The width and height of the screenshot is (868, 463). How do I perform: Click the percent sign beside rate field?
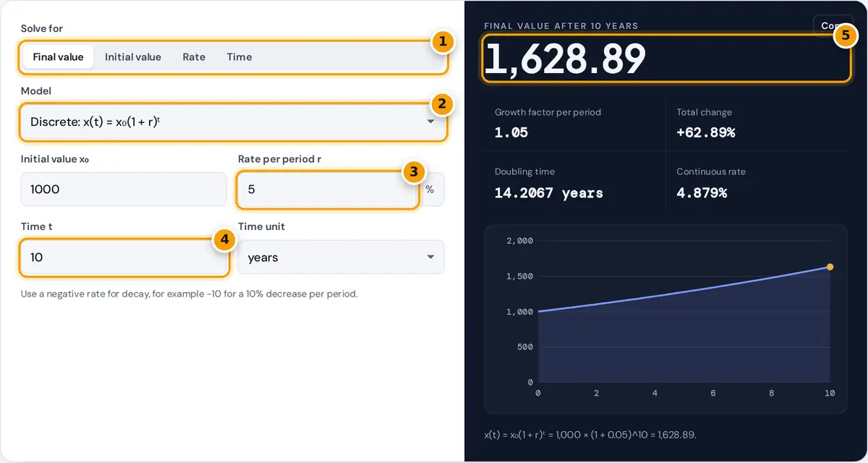(430, 190)
